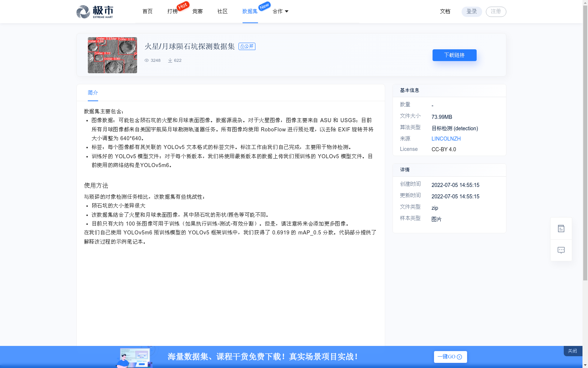The height and width of the screenshot is (368, 588).
Task: Close the bottom banner with 关闭
Action: click(573, 351)
